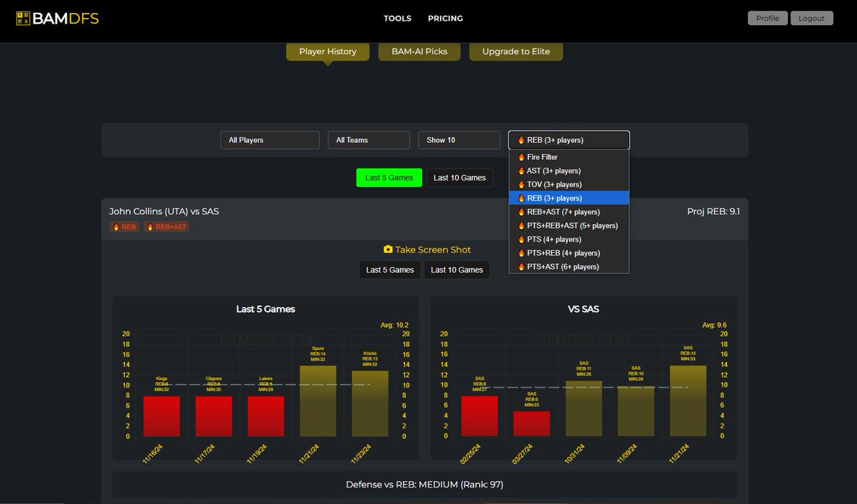Open the All Teams dropdown
Viewport: 857px width, 504px height.
tap(369, 140)
